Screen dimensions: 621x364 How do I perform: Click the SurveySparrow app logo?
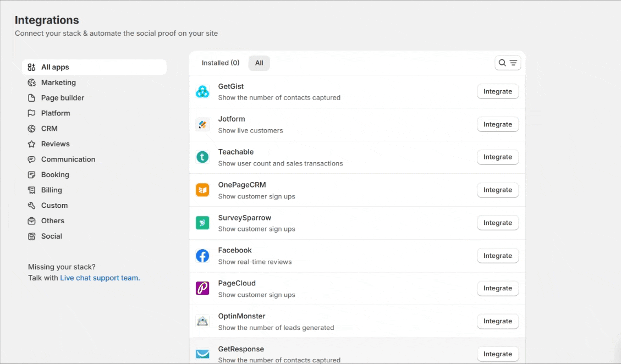pos(202,223)
